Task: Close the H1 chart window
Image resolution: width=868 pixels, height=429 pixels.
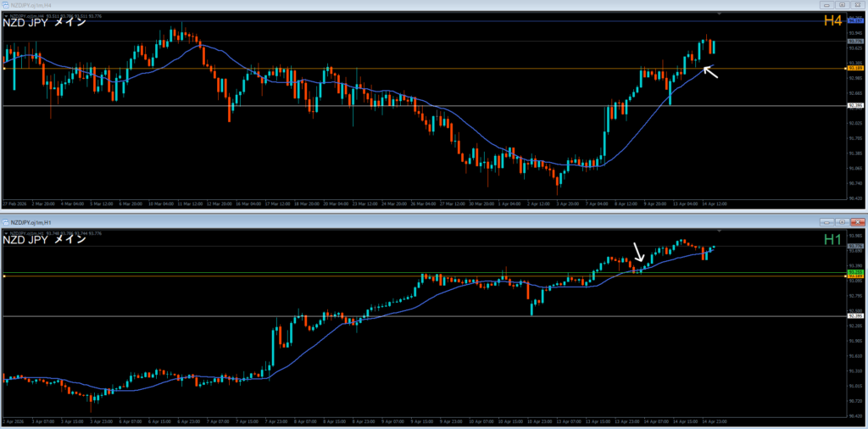Action: (857, 221)
